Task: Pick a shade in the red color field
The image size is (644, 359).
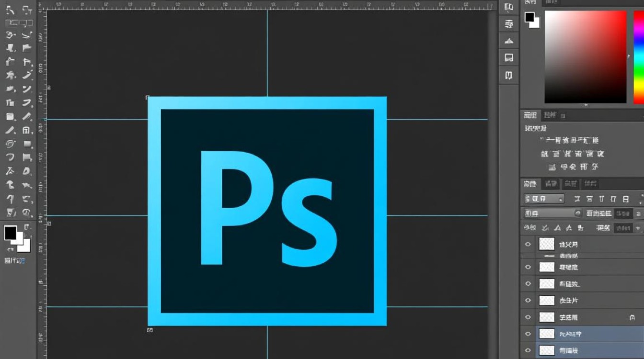Action: [586, 57]
